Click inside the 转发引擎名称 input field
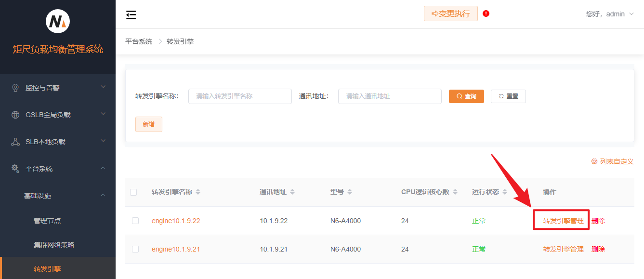Image resolution: width=644 pixels, height=279 pixels. click(239, 96)
